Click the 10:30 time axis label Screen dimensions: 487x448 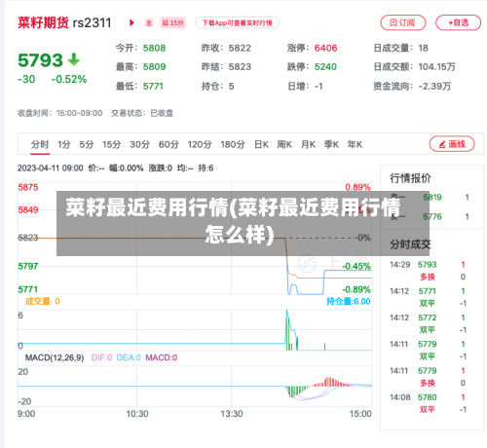click(137, 414)
